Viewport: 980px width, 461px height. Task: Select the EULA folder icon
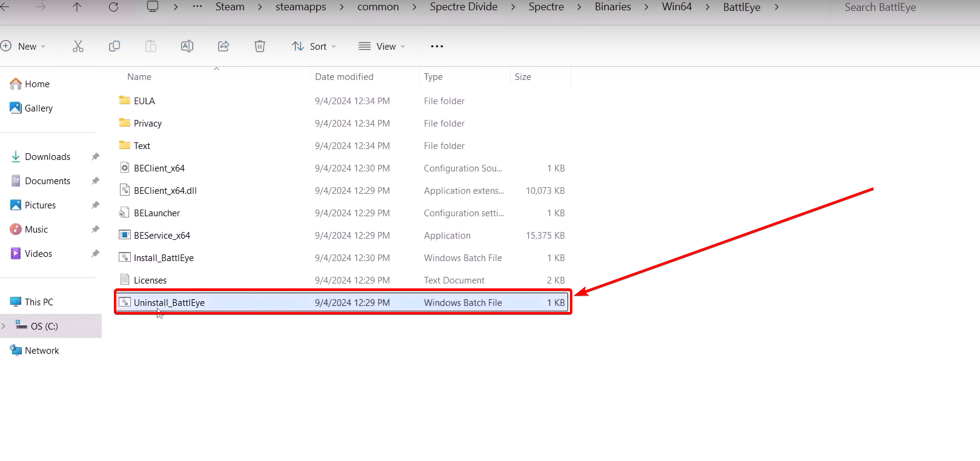(125, 101)
